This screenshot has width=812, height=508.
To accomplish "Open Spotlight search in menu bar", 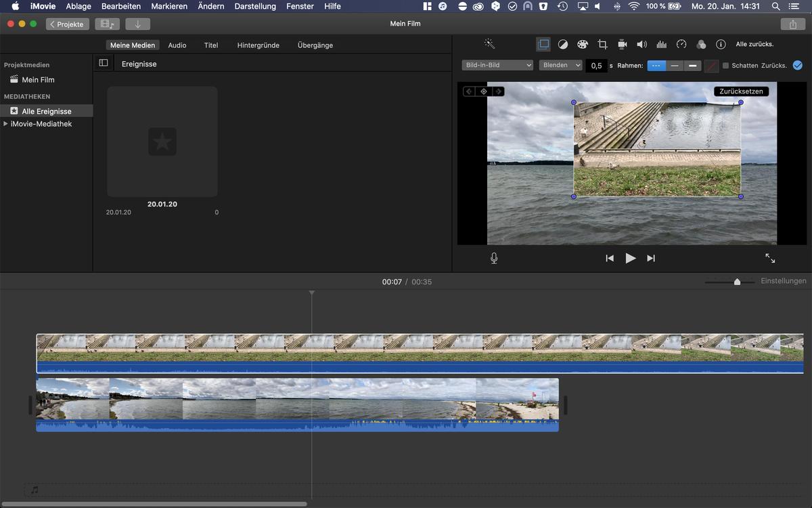I will pyautogui.click(x=776, y=6).
